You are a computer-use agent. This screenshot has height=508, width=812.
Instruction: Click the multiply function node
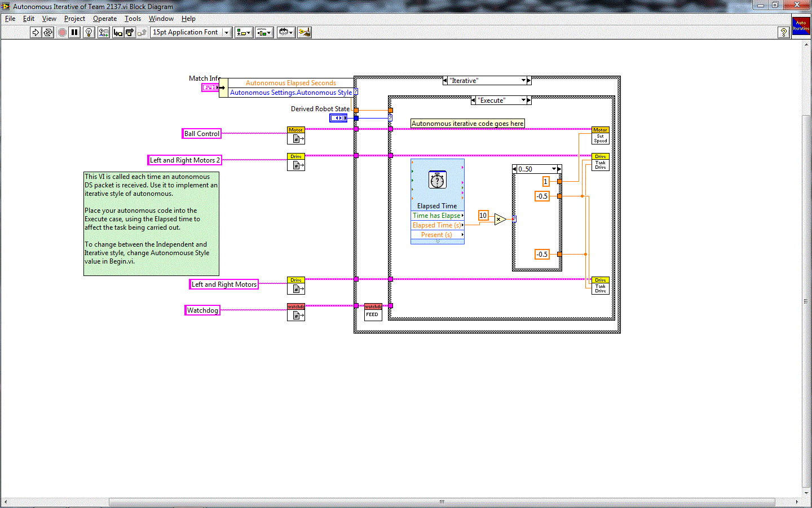click(500, 219)
